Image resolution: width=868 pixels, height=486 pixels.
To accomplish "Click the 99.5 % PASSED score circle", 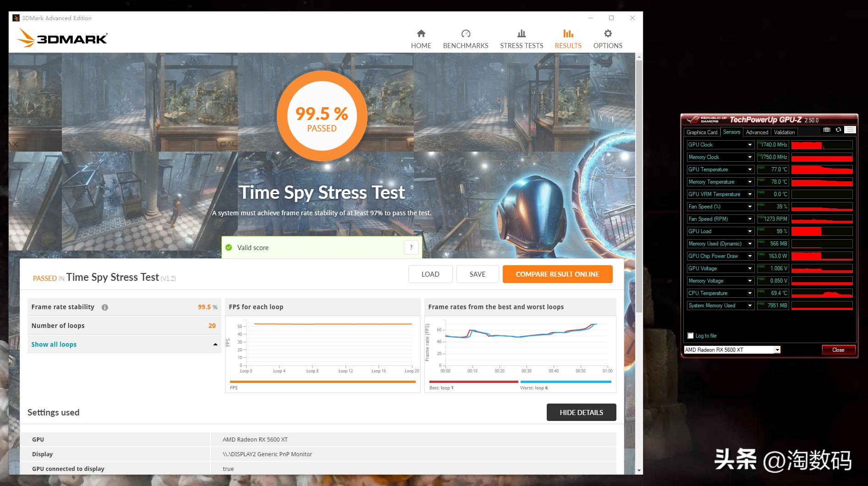I will [x=322, y=116].
